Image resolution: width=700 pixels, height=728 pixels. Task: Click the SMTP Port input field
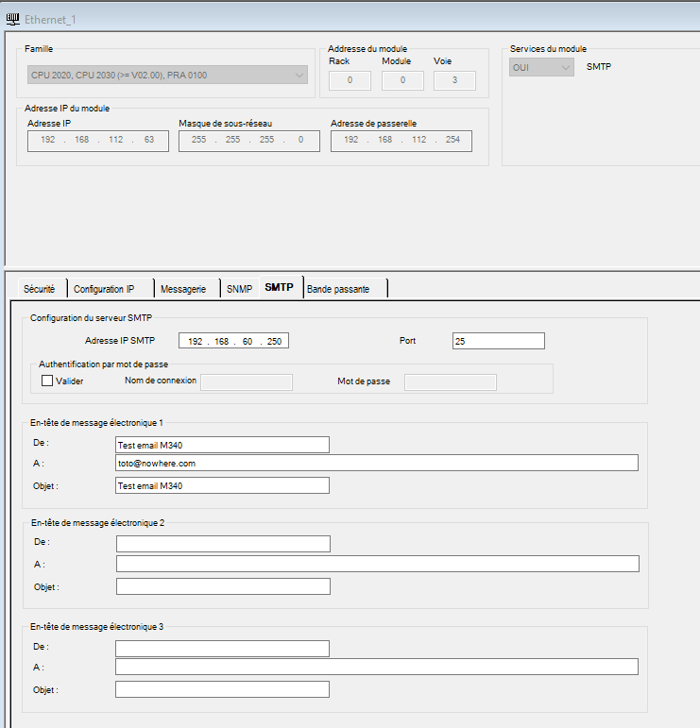[498, 341]
